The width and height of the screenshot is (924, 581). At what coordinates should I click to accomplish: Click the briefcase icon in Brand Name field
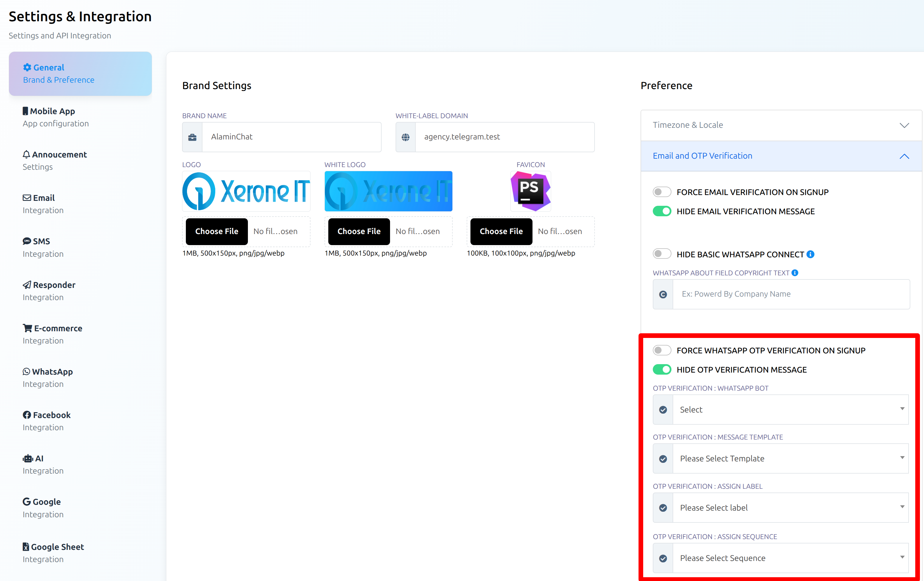[192, 137]
